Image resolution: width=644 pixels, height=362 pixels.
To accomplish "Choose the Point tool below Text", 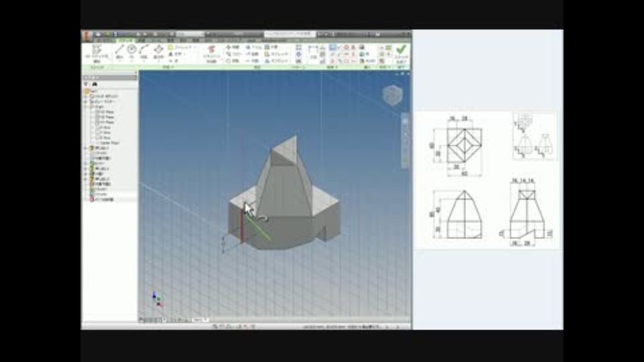I will pos(174,61).
